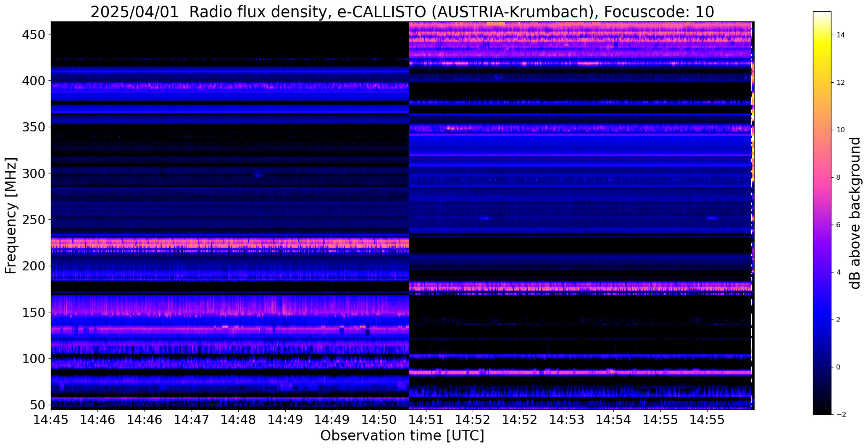The image size is (868, 448).
Task: Click the "dB above background" colorbar label
Action: (x=855, y=213)
